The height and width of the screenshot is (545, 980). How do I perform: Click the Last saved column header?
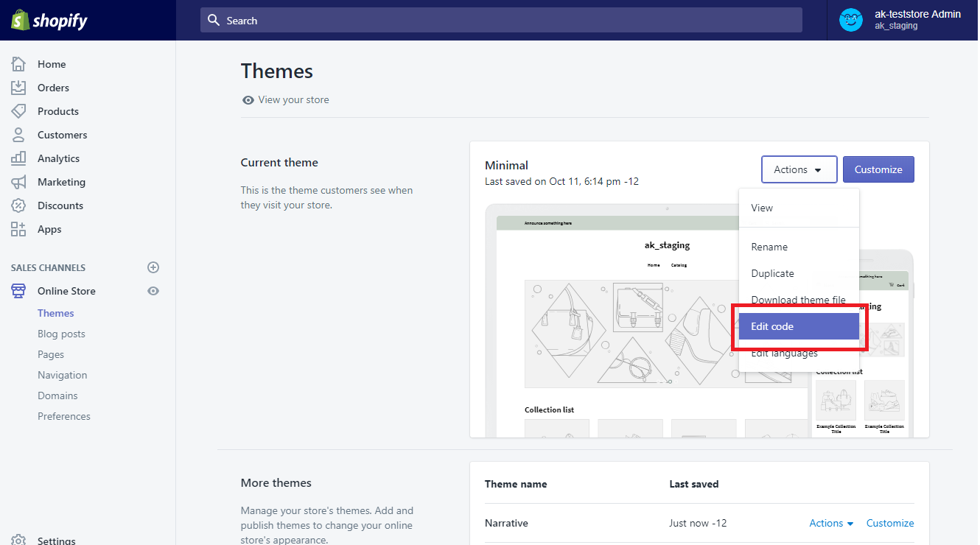click(x=694, y=484)
